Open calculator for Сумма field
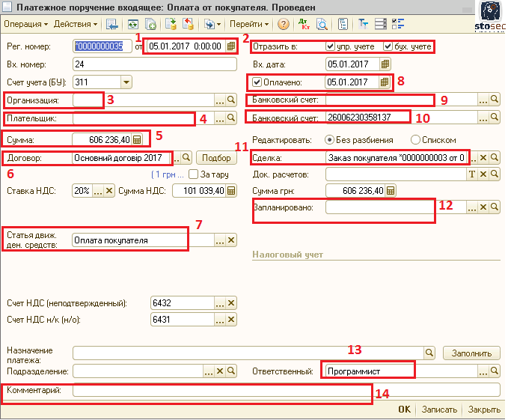 point(138,140)
